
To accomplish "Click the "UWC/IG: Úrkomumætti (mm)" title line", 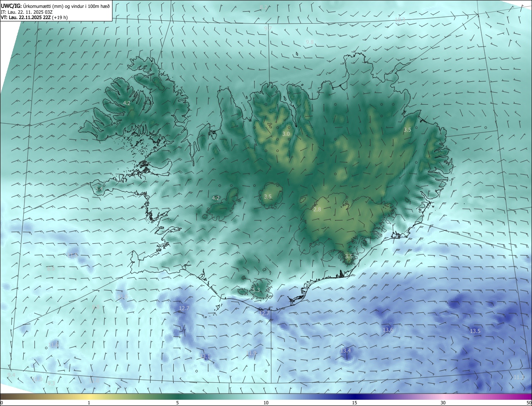I will 55,5.
